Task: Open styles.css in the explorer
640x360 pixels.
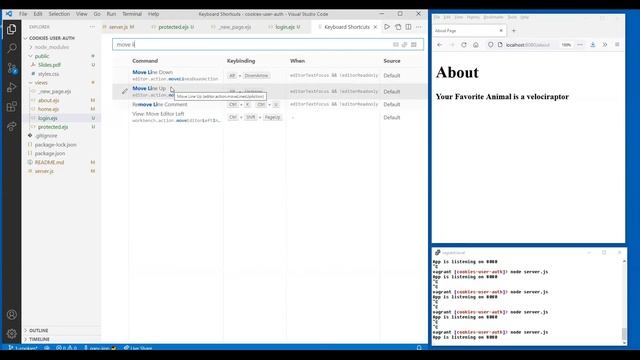Action: [49, 74]
